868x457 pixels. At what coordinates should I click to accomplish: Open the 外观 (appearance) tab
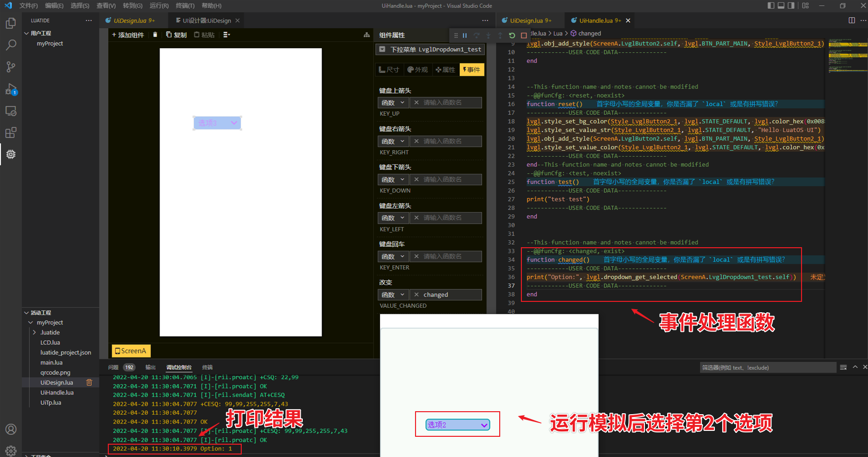[x=418, y=69]
